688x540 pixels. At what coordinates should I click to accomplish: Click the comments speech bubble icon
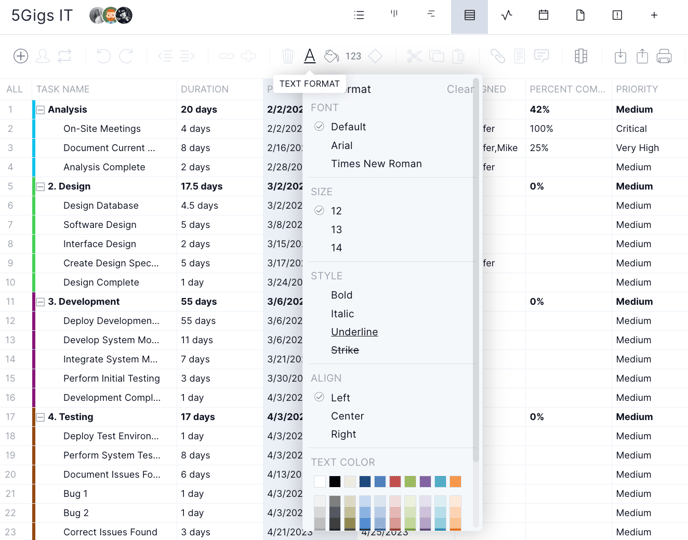point(541,56)
